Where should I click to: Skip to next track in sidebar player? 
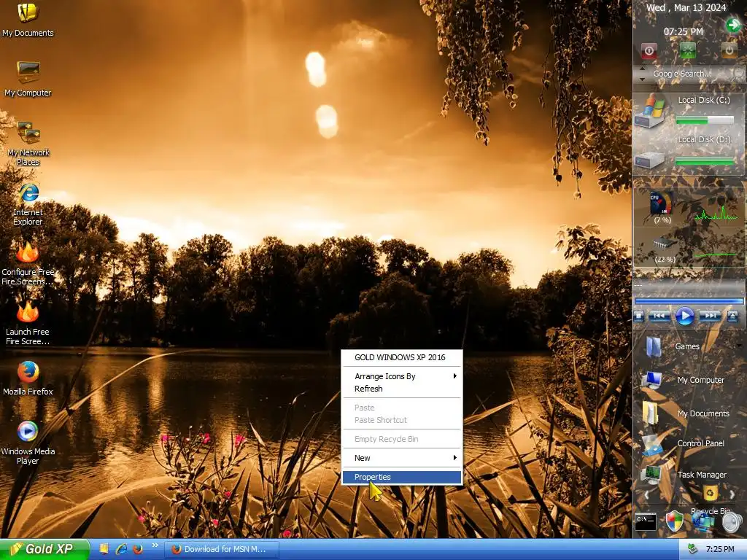[710, 316]
